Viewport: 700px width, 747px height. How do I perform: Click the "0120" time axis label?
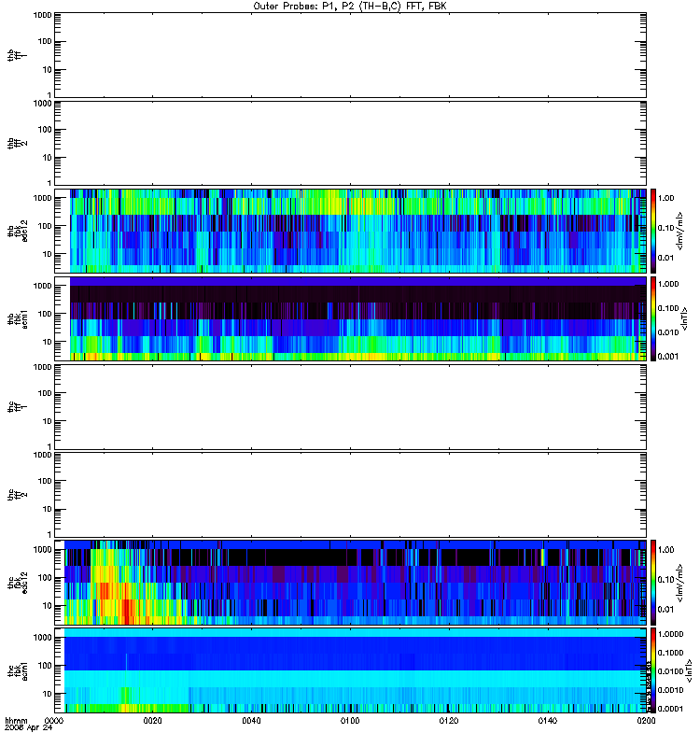[449, 721]
